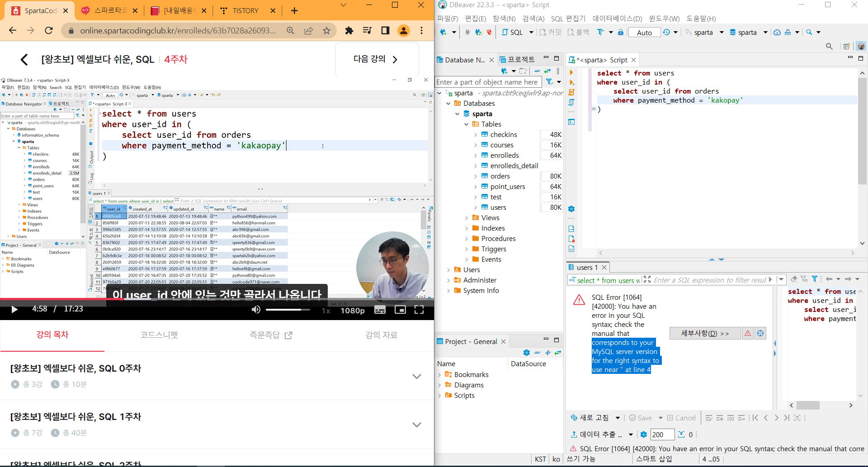Click the red warning icon next to 세부사항
Screen dimensions: 868x467
point(748,333)
